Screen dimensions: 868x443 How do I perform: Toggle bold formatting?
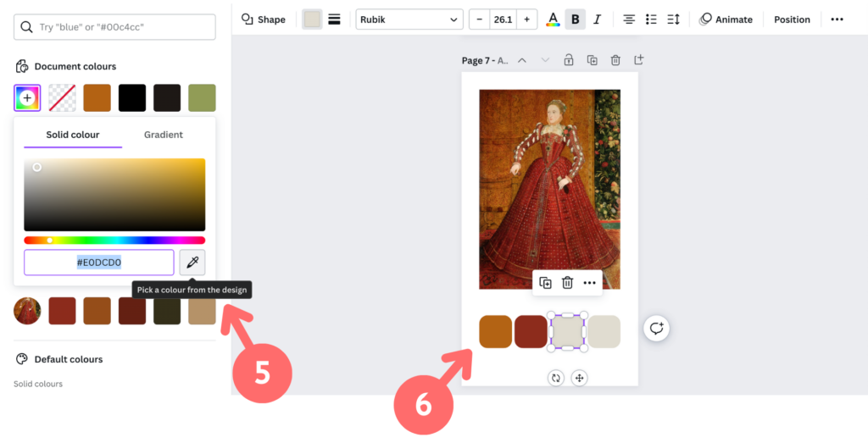[576, 19]
